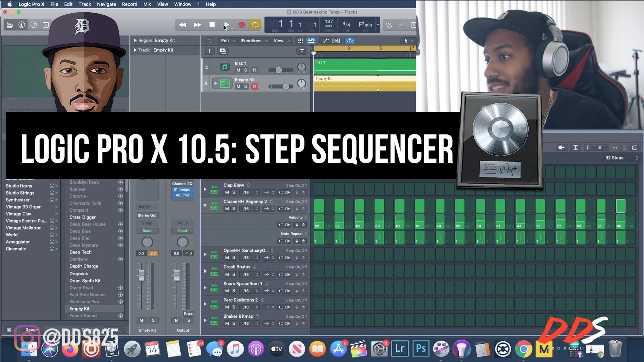Click the AdLimit plug-in slot
The image size is (644, 362).
[x=182, y=195]
